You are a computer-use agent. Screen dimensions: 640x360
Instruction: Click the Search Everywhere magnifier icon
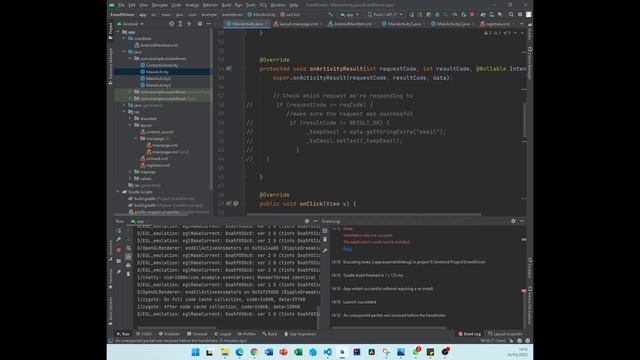pos(511,15)
